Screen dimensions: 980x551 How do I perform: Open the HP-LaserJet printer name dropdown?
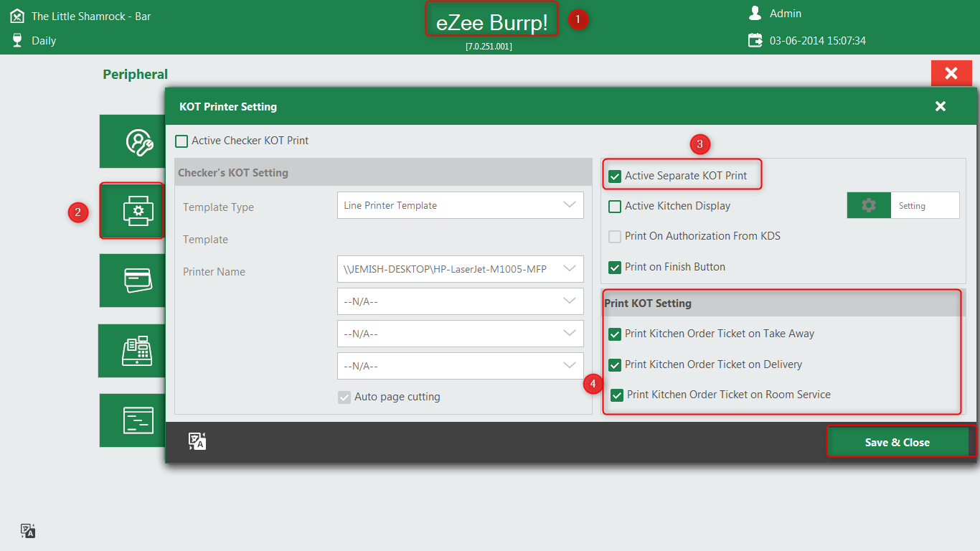pos(460,269)
